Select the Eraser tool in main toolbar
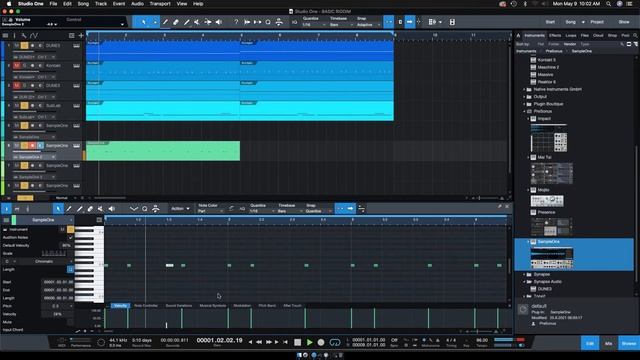 point(176,22)
